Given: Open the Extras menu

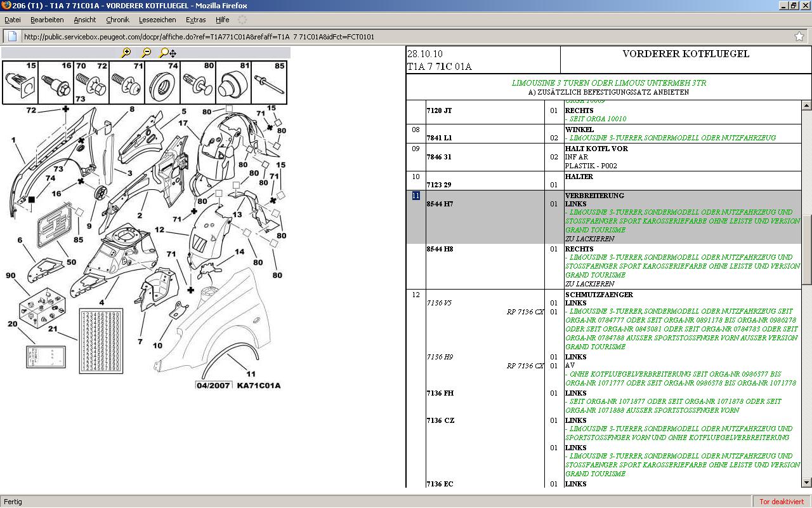Looking at the screenshot, I should pyautogui.click(x=195, y=20).
